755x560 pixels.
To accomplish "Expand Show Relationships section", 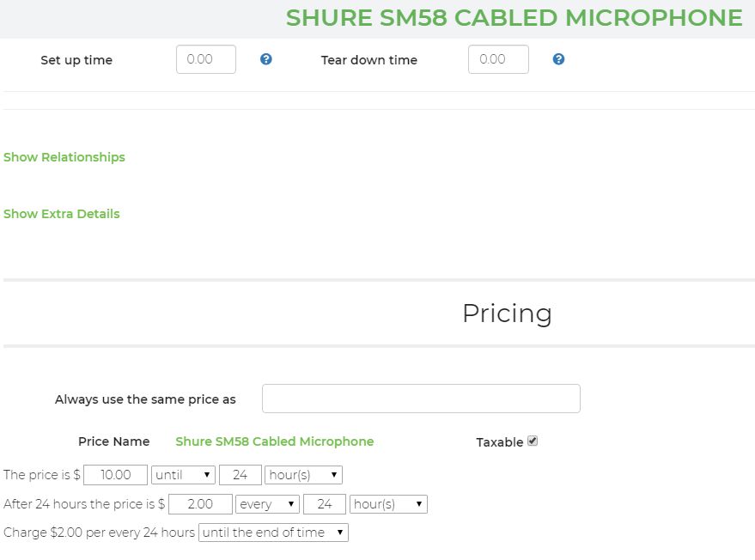I will pyautogui.click(x=64, y=157).
